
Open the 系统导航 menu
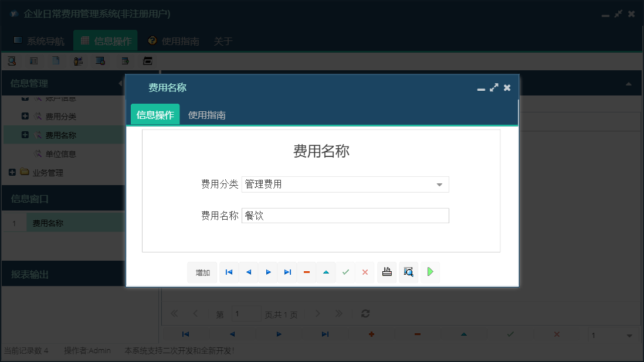tap(40, 41)
